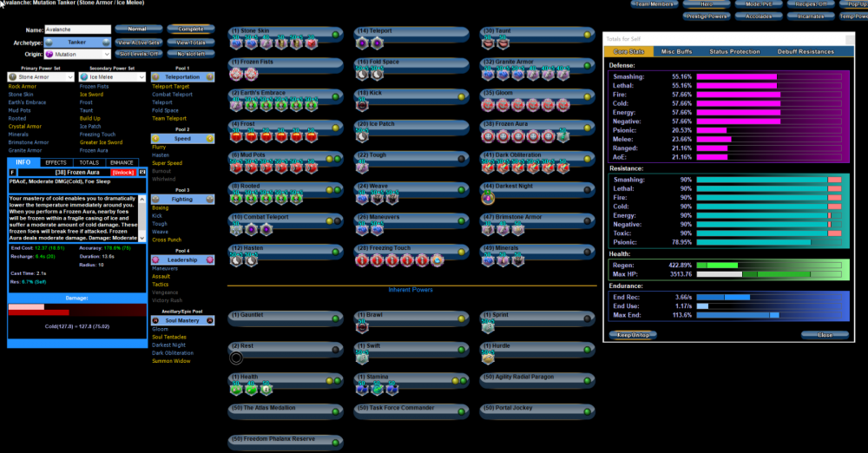Click the first Teleport enhancement slot
868x453 pixels.
(x=363, y=43)
